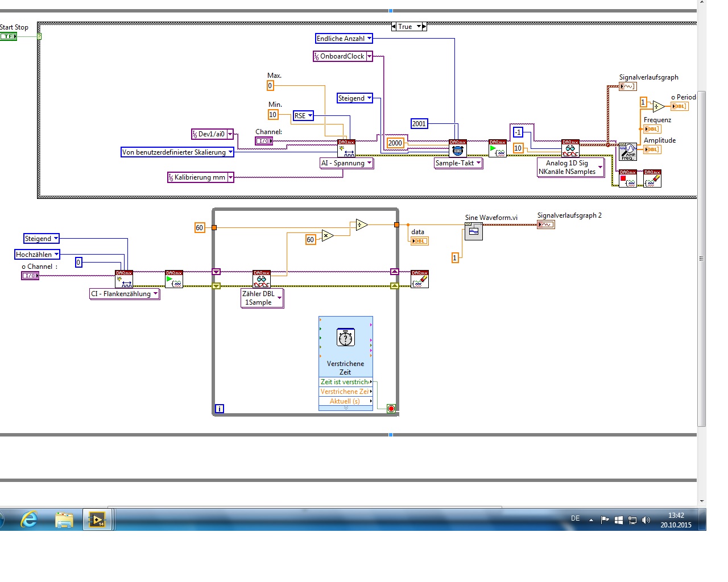Screen dimensions: 728x582
Task: Show hidden tray icons arrow
Action: [591, 520]
